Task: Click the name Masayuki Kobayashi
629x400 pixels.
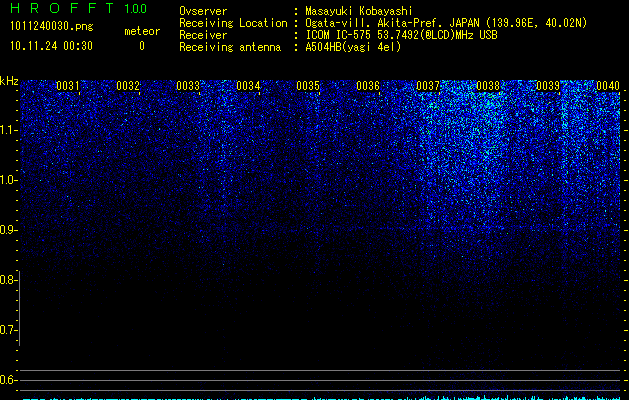Action: coord(359,11)
